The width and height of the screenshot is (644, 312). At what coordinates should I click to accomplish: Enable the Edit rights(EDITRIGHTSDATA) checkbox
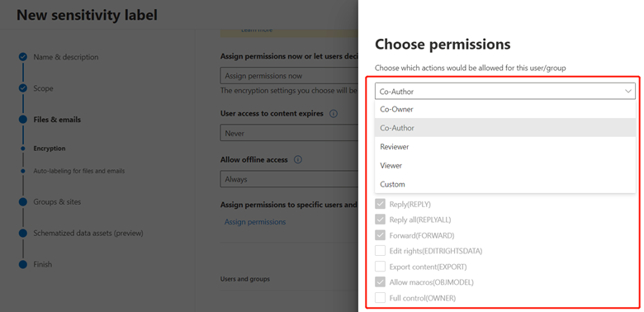click(x=381, y=250)
